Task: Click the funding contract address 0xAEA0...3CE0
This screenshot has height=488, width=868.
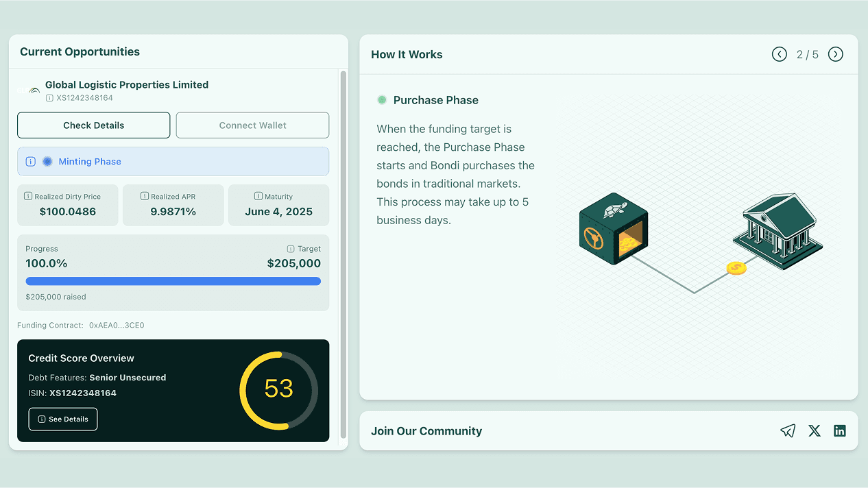Action: (x=117, y=326)
